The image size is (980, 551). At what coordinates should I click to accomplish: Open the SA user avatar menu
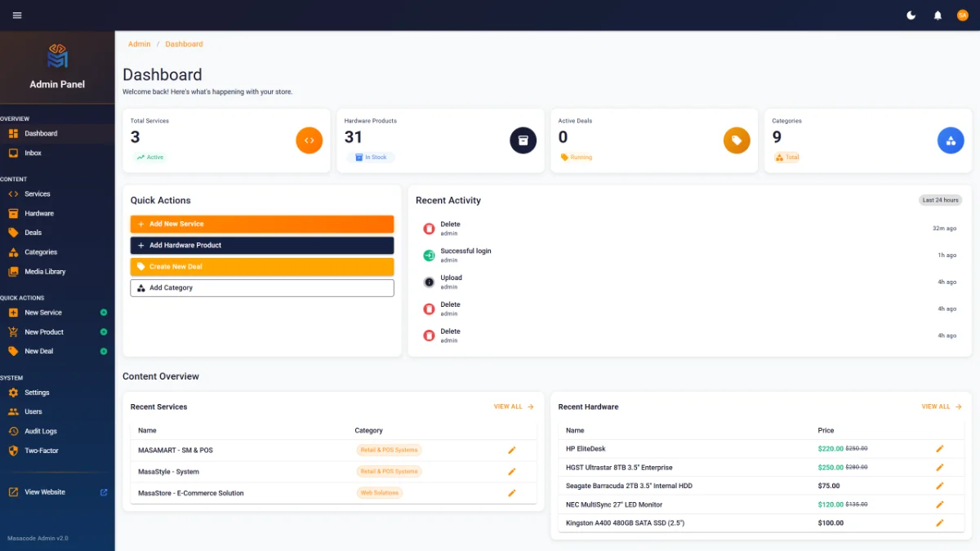click(x=963, y=16)
